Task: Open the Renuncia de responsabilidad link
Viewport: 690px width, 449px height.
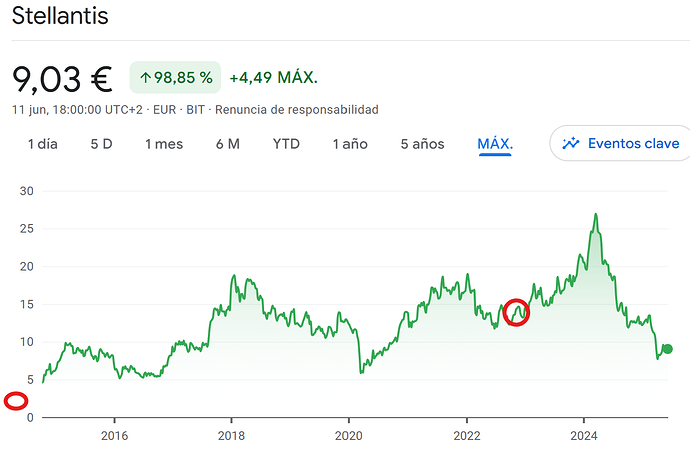Action: pyautogui.click(x=297, y=110)
